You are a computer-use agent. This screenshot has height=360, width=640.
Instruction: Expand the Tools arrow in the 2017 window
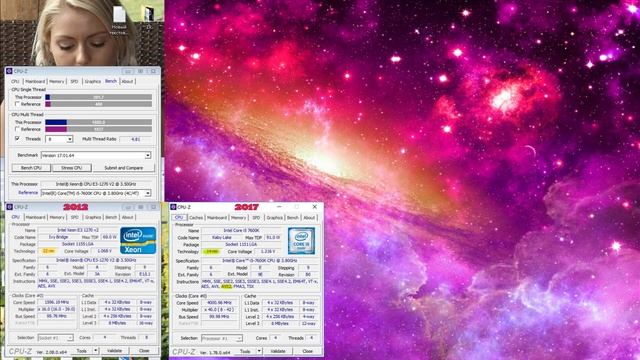pyautogui.click(x=259, y=351)
